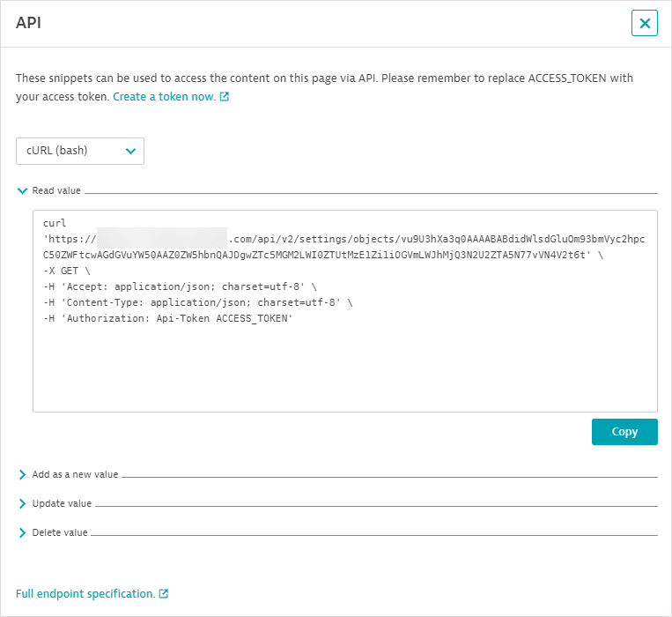Expand the Update value chevron icon
Viewport: 672px width, 617px height.
tap(22, 503)
